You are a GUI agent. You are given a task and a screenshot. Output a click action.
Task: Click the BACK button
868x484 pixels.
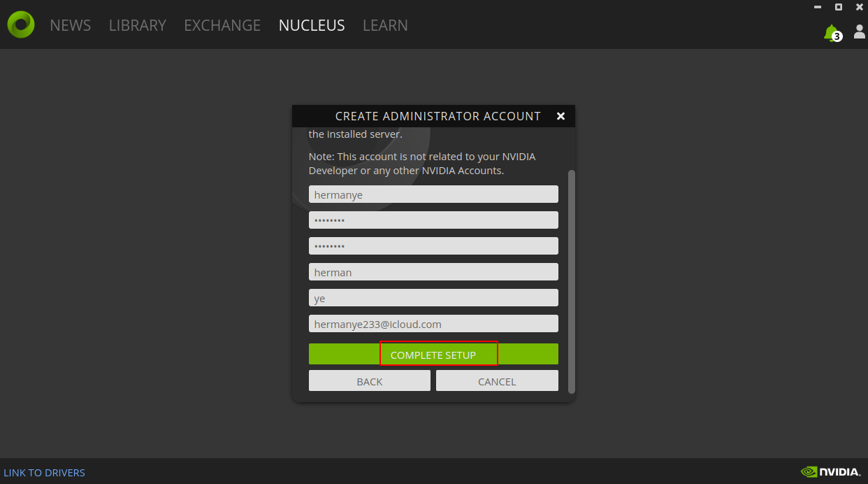(370, 380)
